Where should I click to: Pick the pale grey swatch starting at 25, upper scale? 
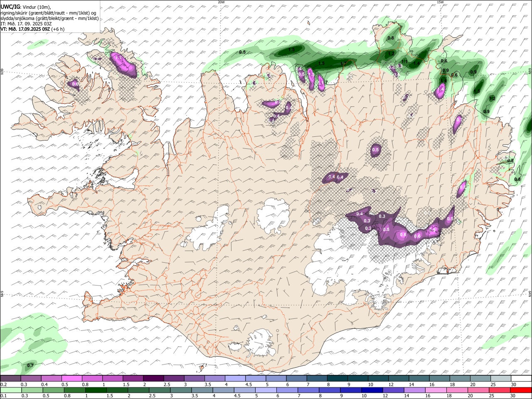(x=500, y=379)
